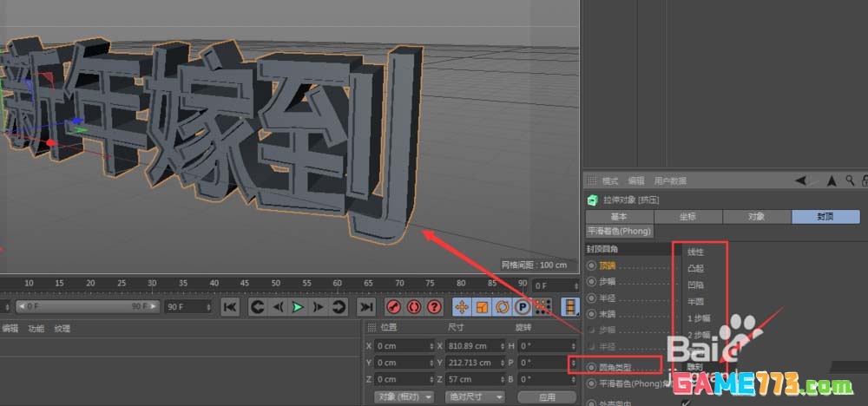This screenshot has width=868, height=406.
Task: Toggle position key recording icon
Action: (462, 307)
